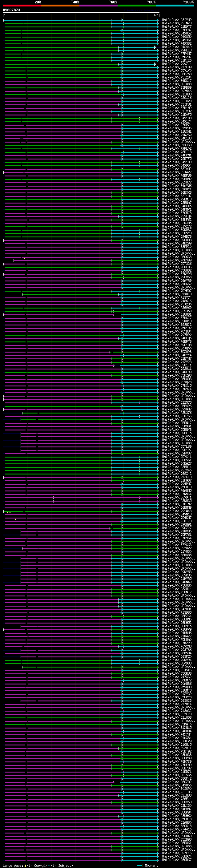
Task: Click the UniRef100_B7VSK3 label
Action: [x=177, y=545]
